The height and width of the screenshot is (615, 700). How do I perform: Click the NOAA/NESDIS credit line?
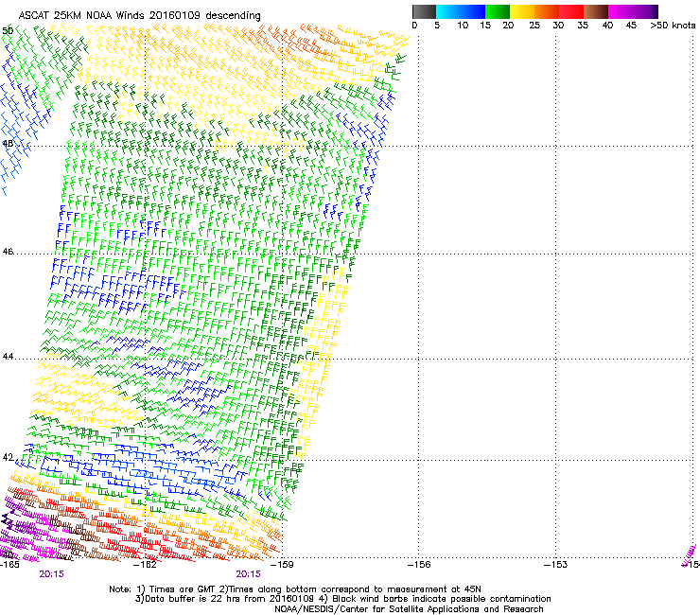409,609
